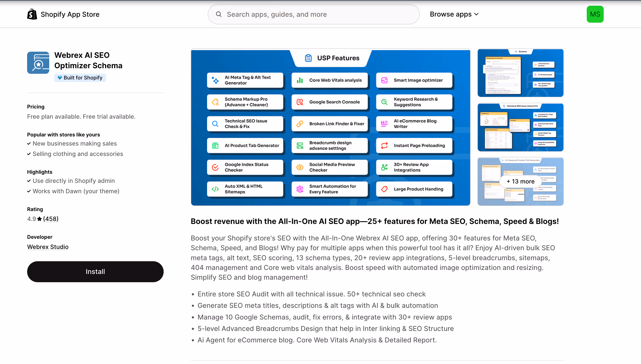Screen dimensions: 641x364
Task: Expand the Browse apps dropdown
Action: tap(454, 14)
